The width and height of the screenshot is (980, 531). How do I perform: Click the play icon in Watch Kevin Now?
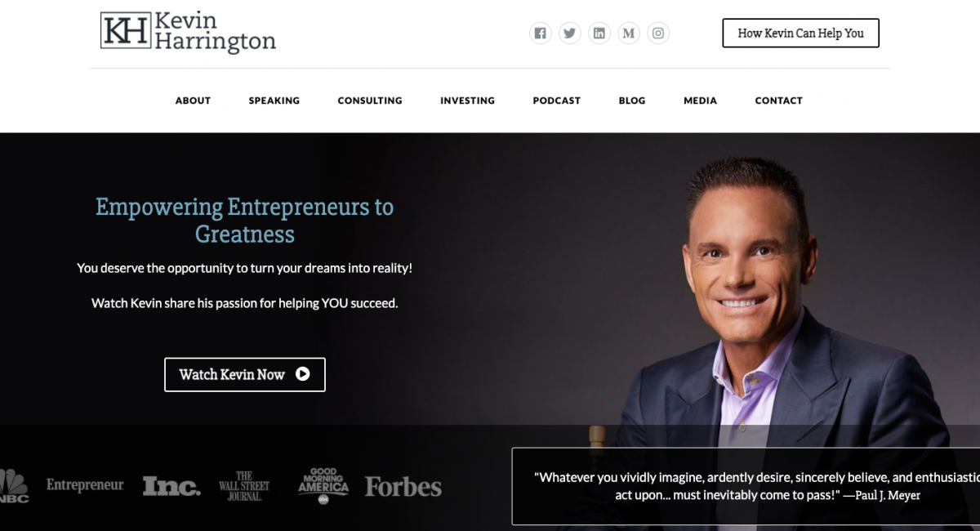[x=303, y=374]
